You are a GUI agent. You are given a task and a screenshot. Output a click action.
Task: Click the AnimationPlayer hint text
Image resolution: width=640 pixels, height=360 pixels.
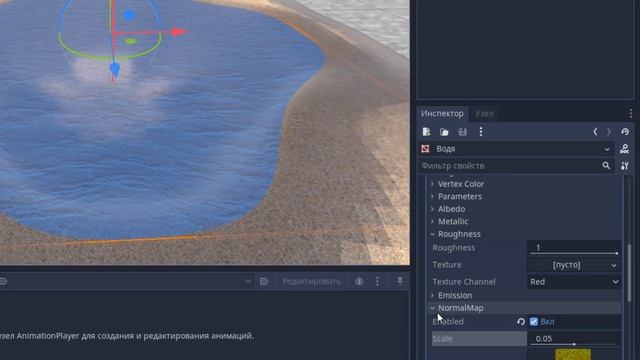pos(127,336)
